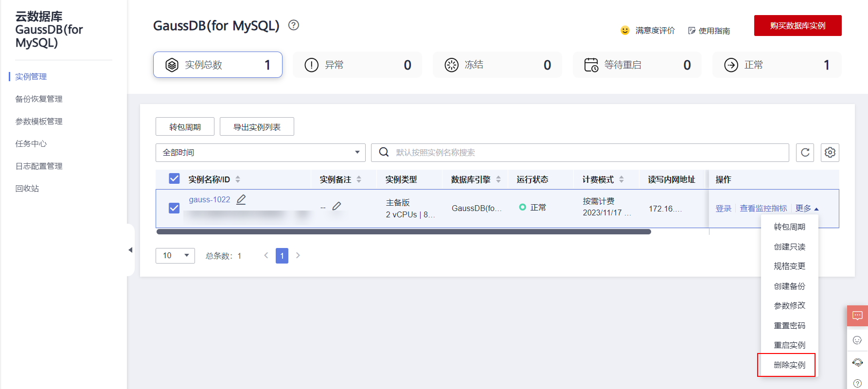Image resolution: width=868 pixels, height=389 pixels.
Task: Open the red chat feedback widget
Action: coord(857,316)
